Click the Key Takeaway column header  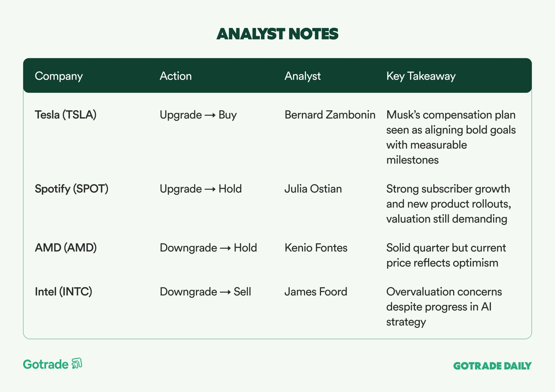(x=421, y=76)
